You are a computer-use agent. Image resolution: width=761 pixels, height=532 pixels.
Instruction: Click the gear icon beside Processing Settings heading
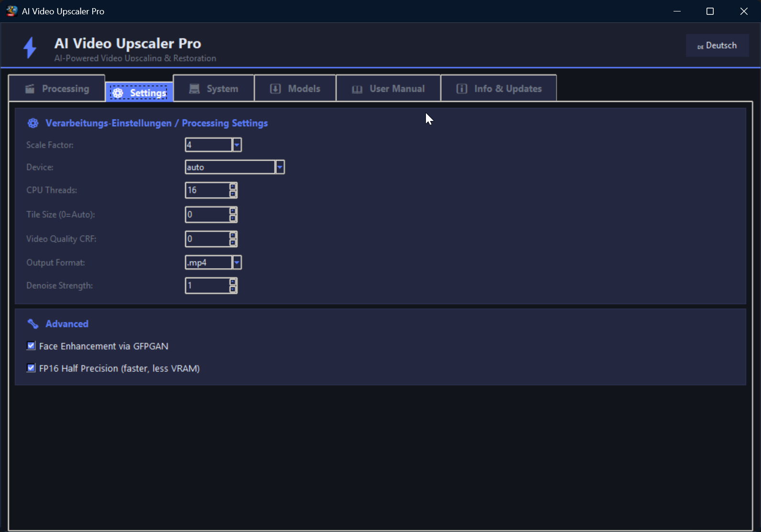click(x=33, y=123)
